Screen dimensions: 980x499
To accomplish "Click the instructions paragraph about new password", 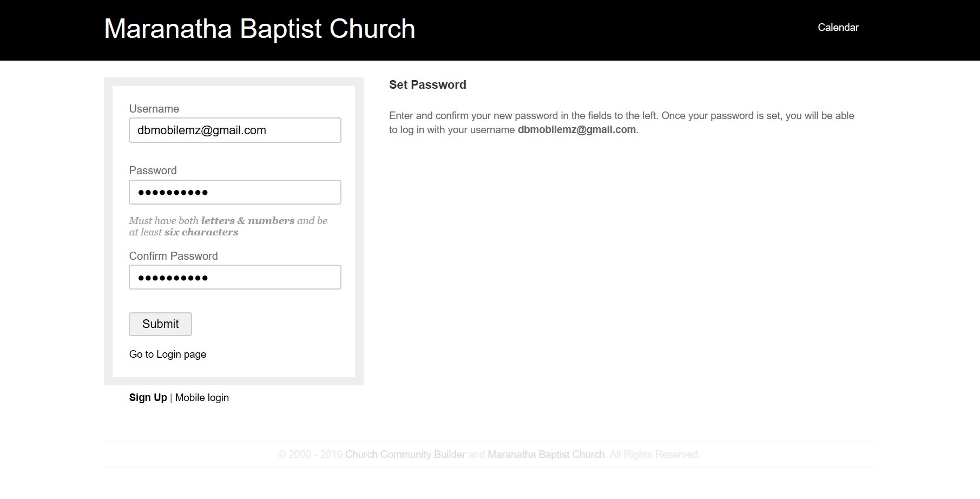I will click(621, 116).
